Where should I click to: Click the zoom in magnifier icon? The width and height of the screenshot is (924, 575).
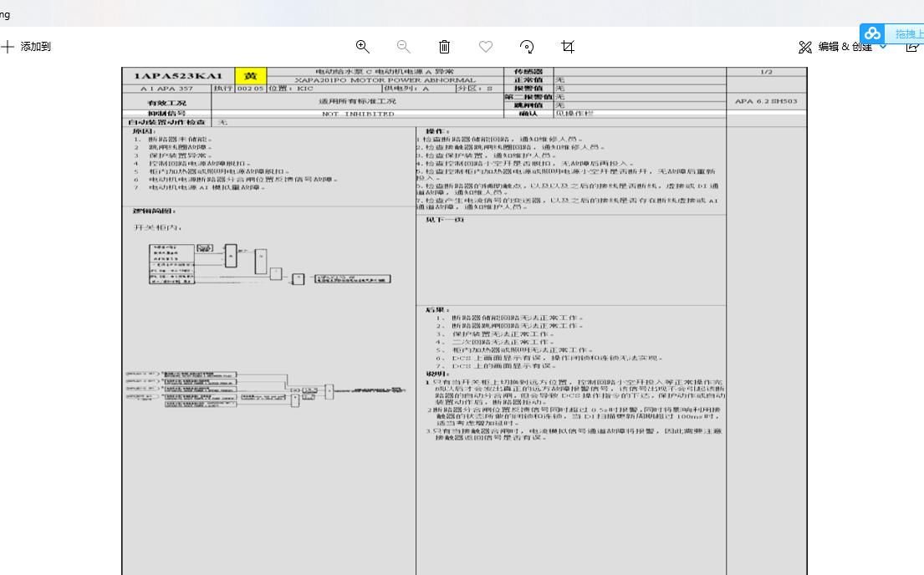(x=363, y=47)
